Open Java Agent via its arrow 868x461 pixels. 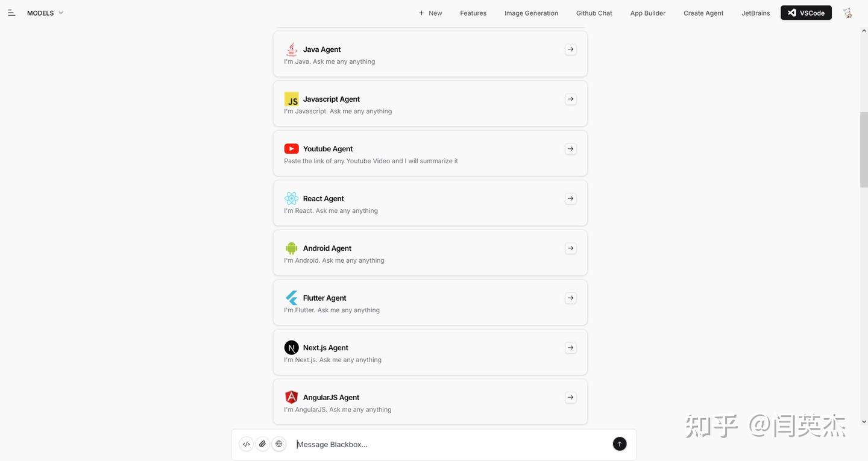(x=570, y=49)
